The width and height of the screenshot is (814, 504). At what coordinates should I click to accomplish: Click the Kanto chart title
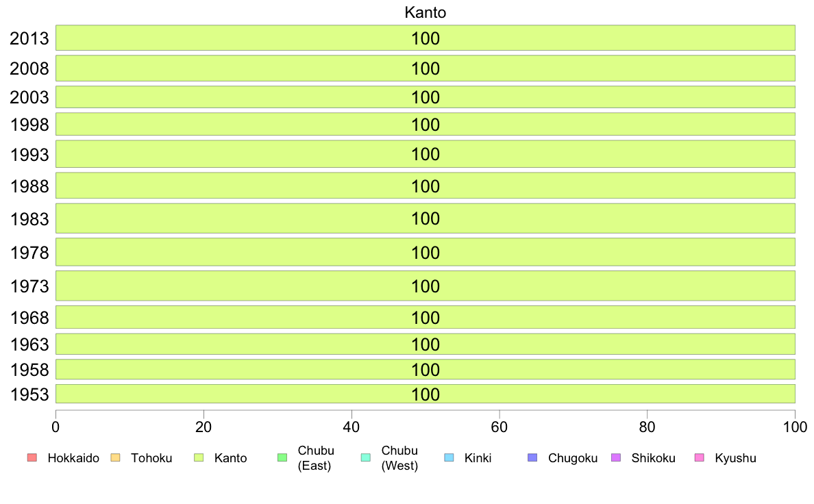425,12
